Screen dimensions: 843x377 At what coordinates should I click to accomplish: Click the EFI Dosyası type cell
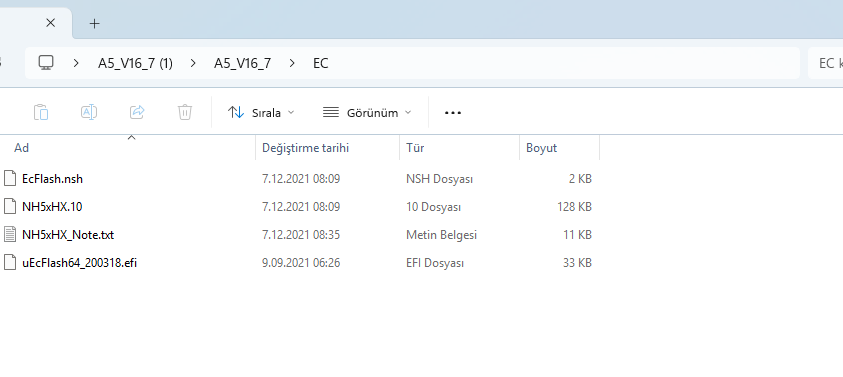tap(435, 263)
